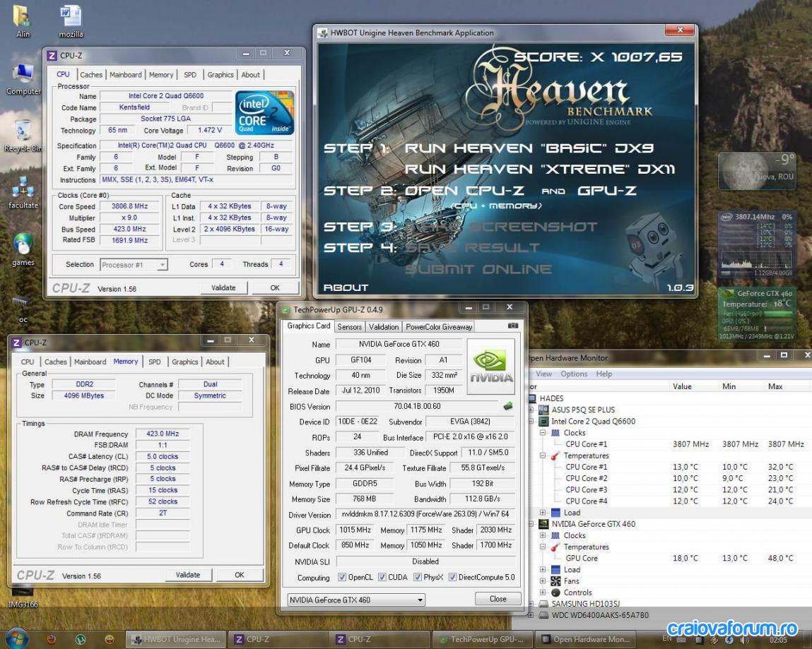Screen dimensions: 812x649
Task: Open the Processor #1 selection dropdown in CPU-Z
Action: (x=134, y=264)
